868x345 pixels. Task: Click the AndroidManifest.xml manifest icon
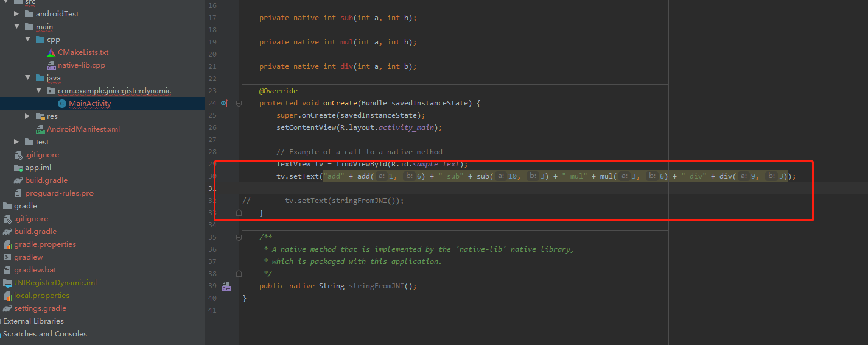40,129
